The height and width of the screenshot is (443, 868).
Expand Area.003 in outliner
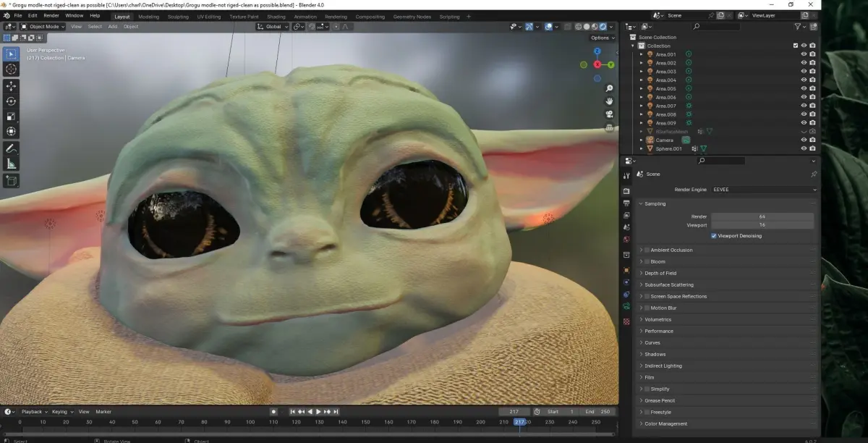pyautogui.click(x=641, y=72)
